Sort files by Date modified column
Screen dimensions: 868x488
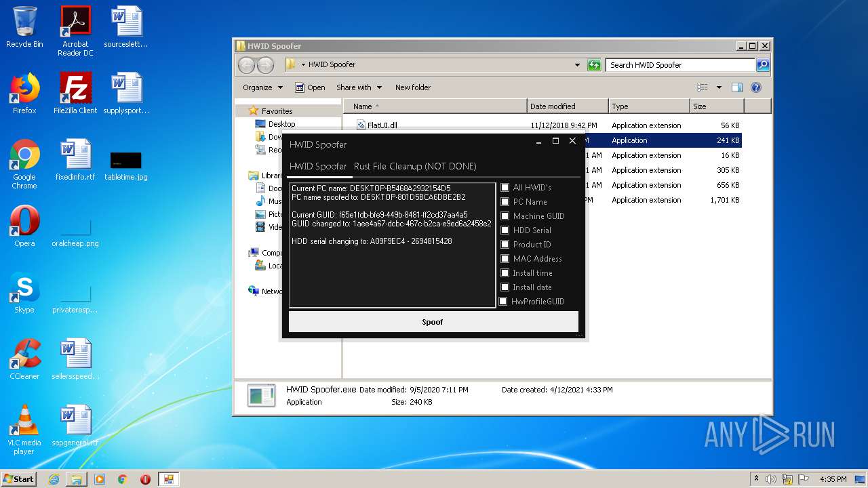pyautogui.click(x=568, y=106)
